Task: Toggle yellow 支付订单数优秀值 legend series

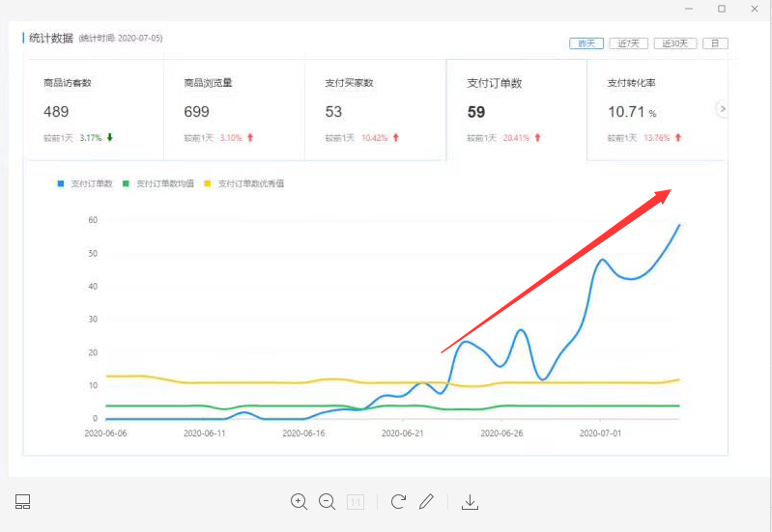Action: pos(243,183)
